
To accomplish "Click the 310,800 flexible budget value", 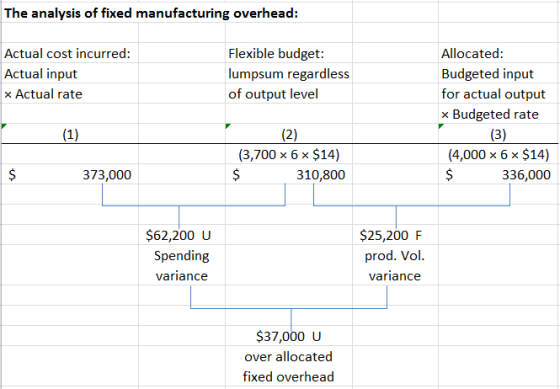I will (x=321, y=175).
